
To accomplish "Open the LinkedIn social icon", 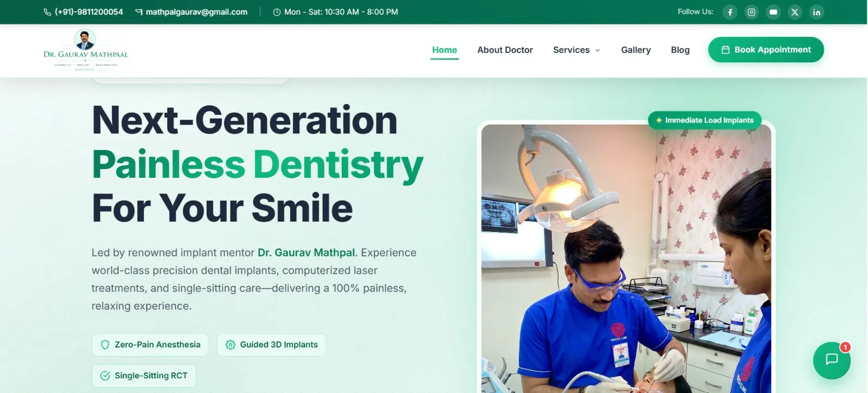I will [816, 12].
